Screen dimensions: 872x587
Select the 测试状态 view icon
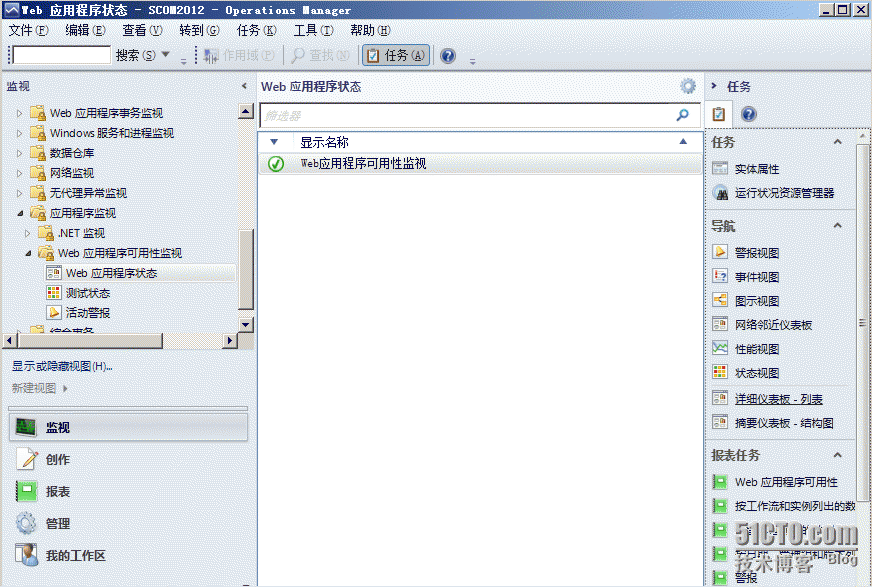[54, 293]
